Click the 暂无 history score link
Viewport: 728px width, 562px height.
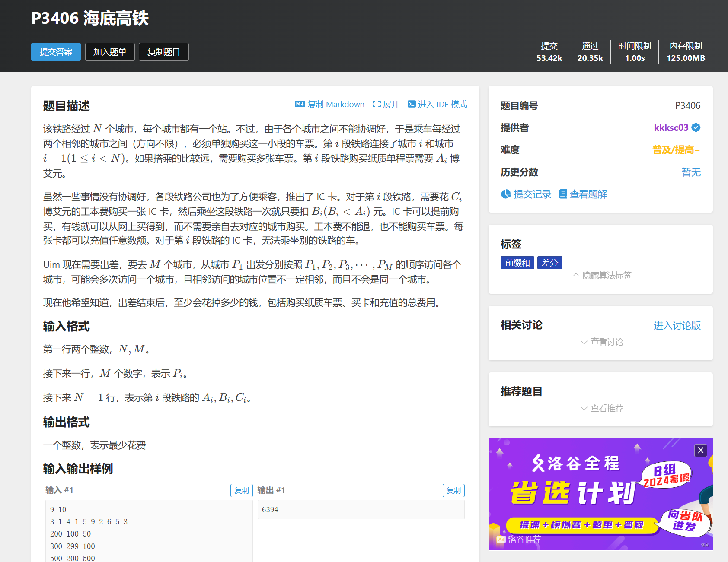(691, 172)
